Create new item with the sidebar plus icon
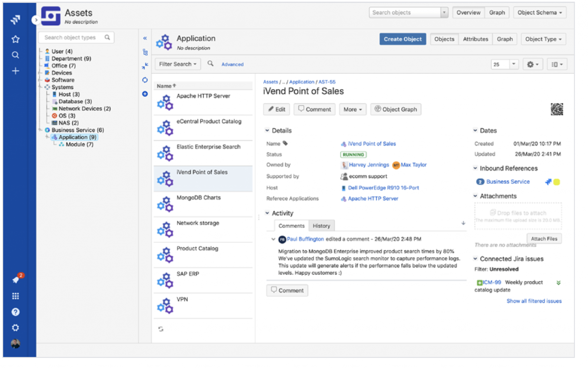This screenshot has height=369, width=588. (16, 71)
